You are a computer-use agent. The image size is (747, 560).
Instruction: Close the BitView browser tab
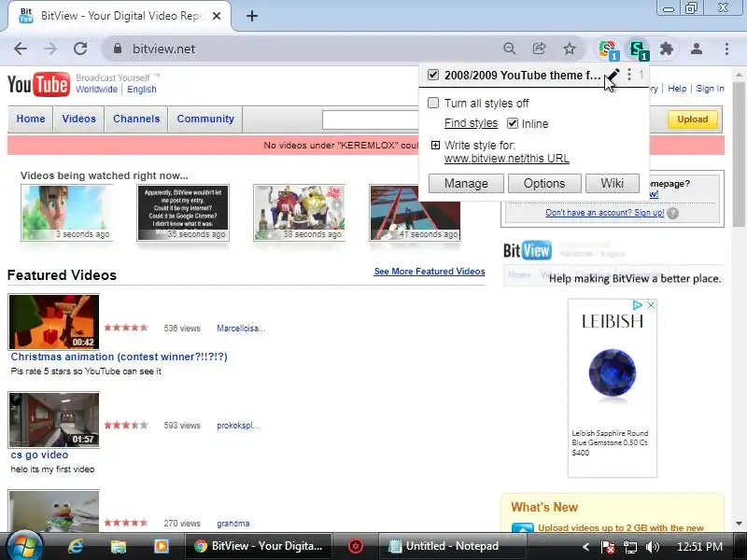click(x=217, y=16)
